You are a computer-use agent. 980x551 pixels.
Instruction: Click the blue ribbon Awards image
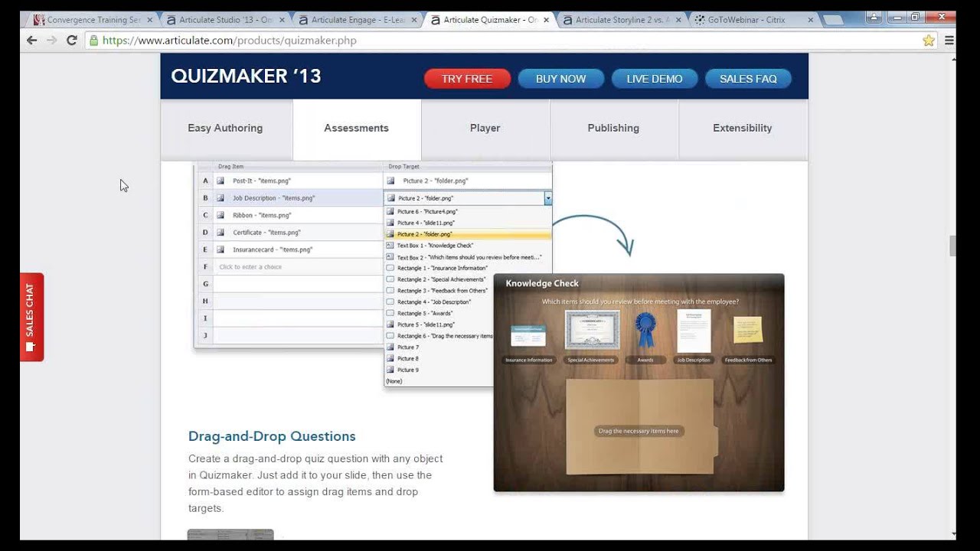pos(645,331)
